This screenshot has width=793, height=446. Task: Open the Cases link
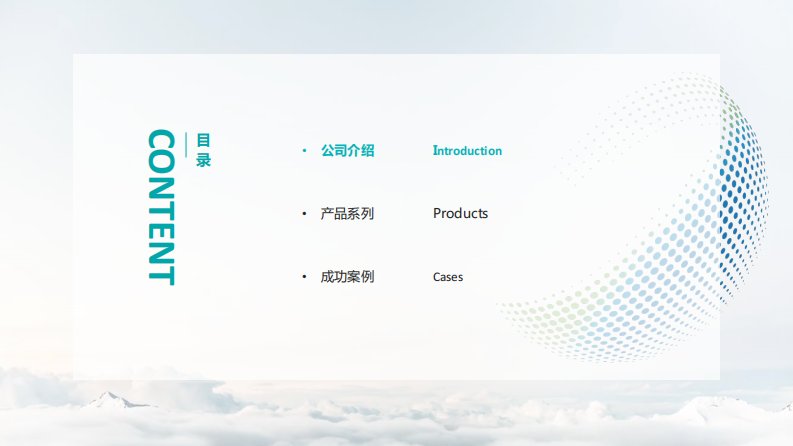tap(448, 277)
